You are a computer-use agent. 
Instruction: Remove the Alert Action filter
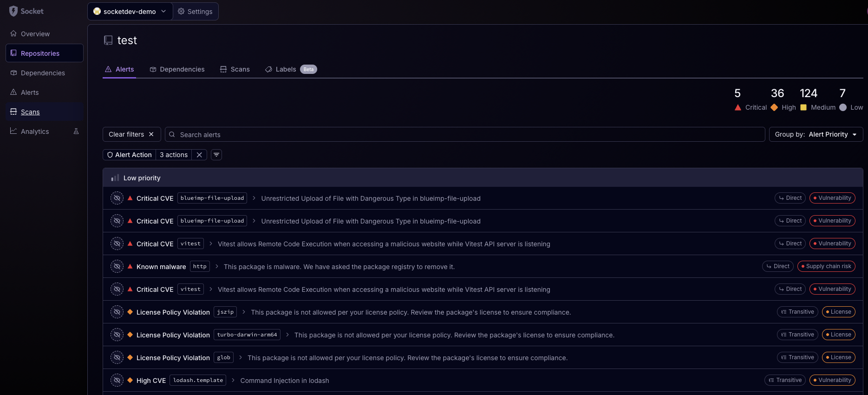pos(199,155)
